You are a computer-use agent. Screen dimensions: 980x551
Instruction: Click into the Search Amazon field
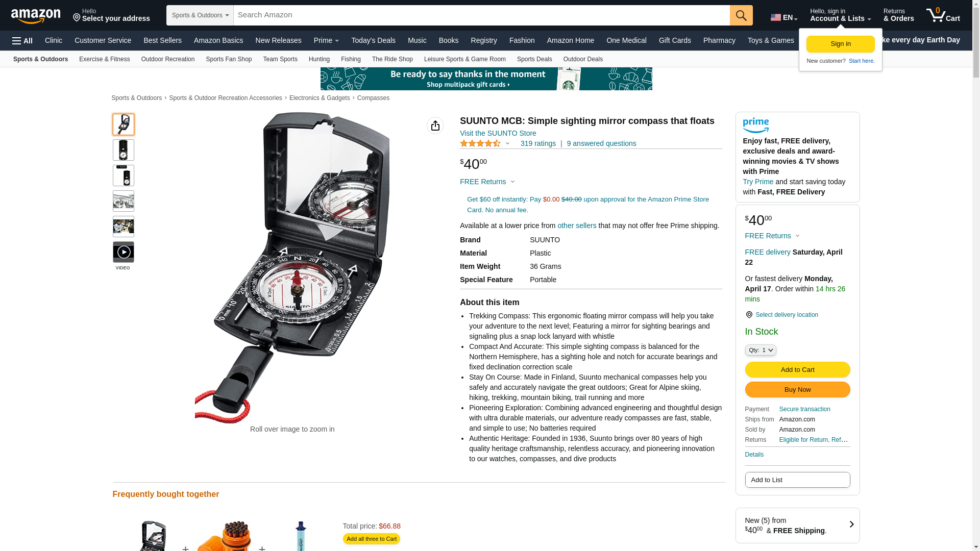coord(481,15)
